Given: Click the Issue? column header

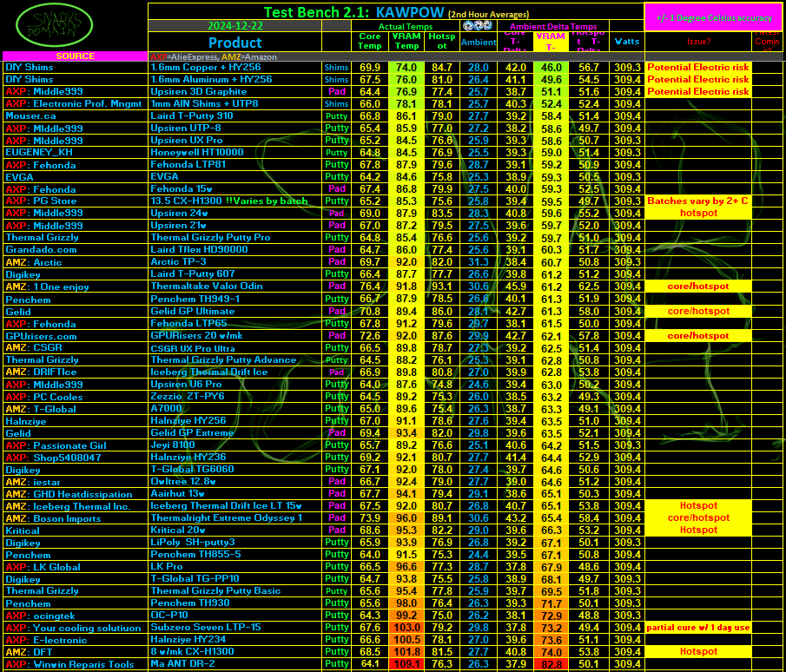Looking at the screenshot, I should click(698, 42).
